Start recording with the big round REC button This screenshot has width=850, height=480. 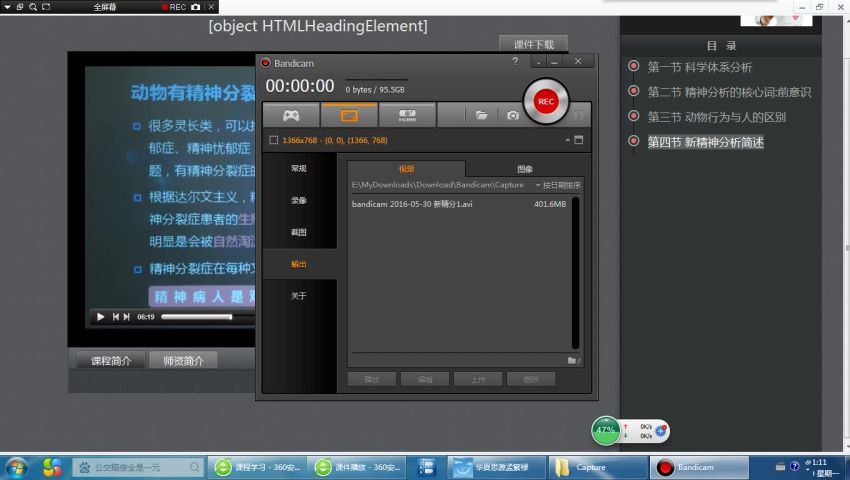pos(546,101)
